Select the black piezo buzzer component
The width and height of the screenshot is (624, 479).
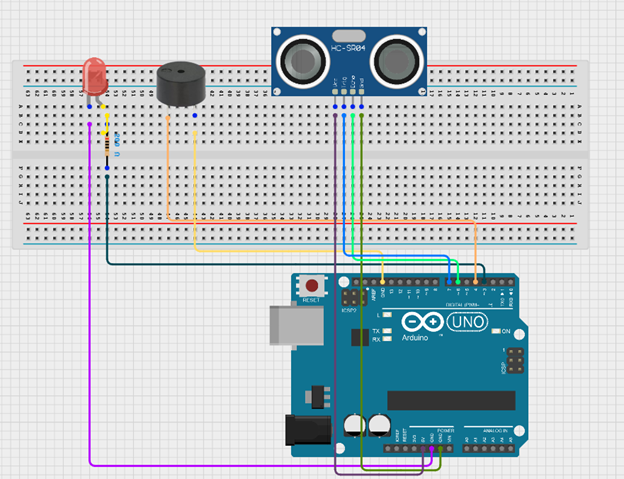(x=181, y=84)
